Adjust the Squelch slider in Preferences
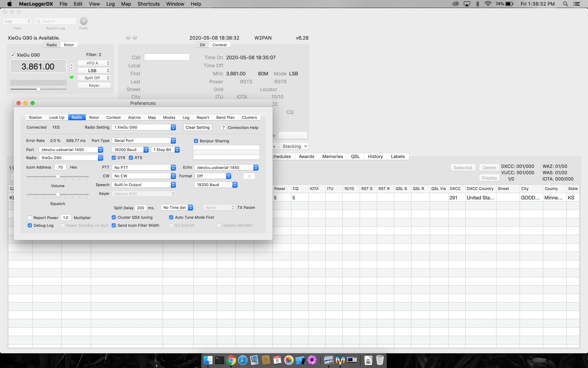Image resolution: width=588 pixels, height=368 pixels. [x=58, y=195]
